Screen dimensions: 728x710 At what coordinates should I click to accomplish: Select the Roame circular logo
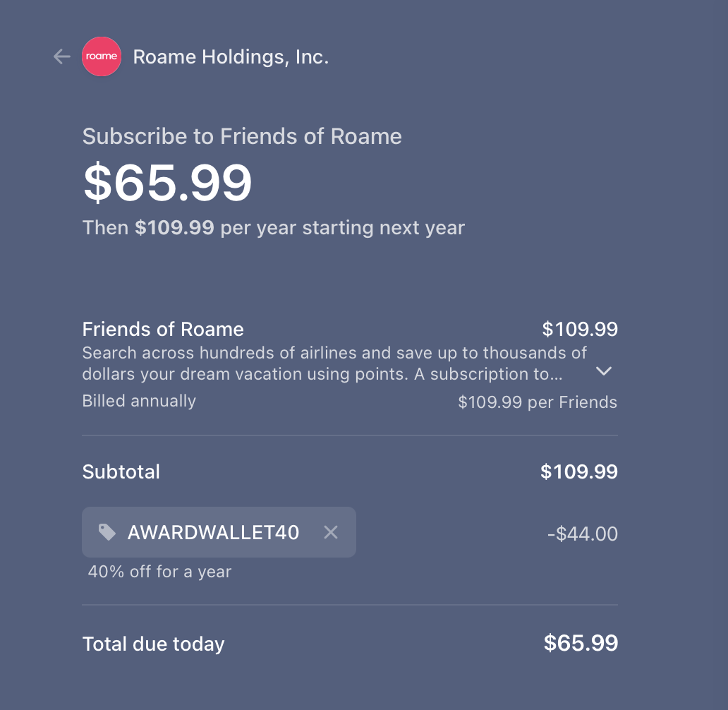point(102,56)
